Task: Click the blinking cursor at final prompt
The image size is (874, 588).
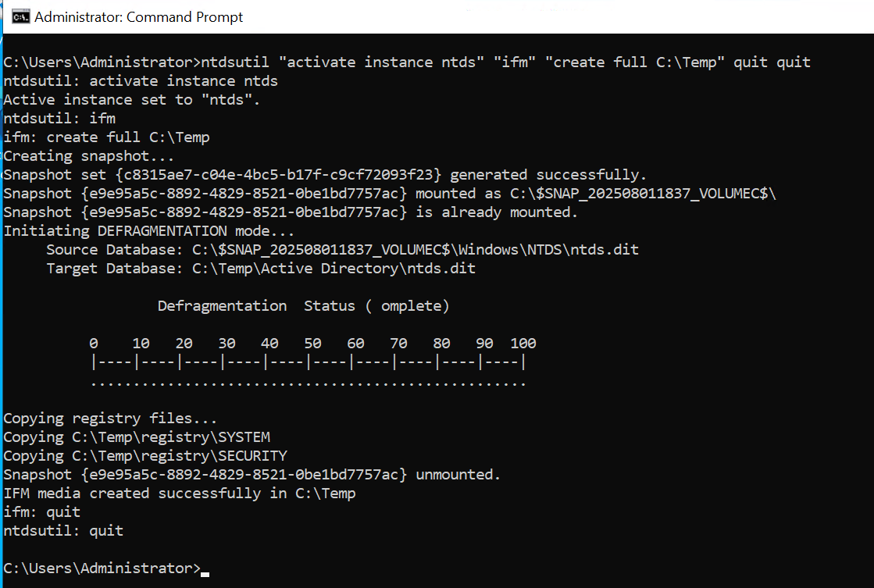Action: [x=205, y=574]
